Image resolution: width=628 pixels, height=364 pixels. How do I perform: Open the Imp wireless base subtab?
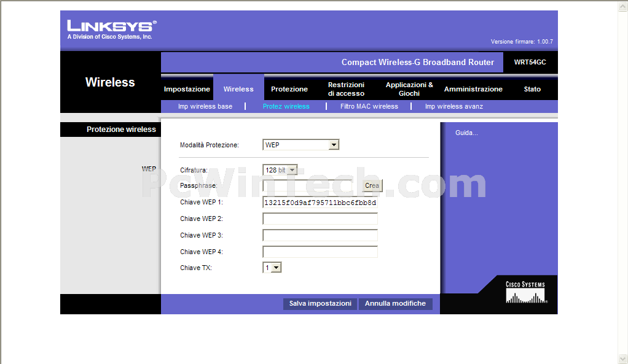tap(205, 106)
